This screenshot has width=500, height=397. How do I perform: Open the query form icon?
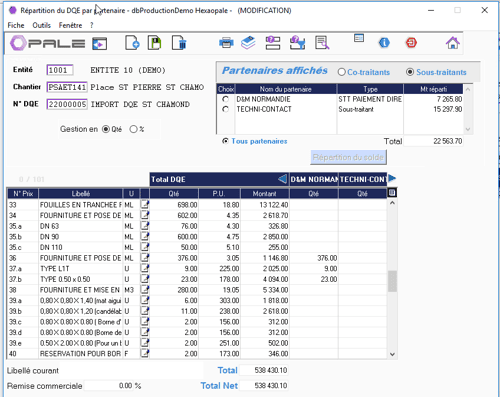(273, 43)
